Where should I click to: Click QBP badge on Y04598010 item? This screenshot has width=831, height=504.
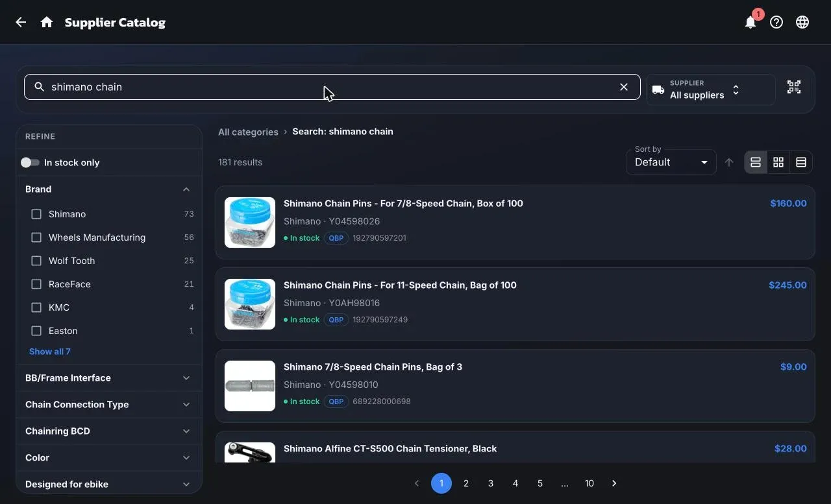pos(336,402)
